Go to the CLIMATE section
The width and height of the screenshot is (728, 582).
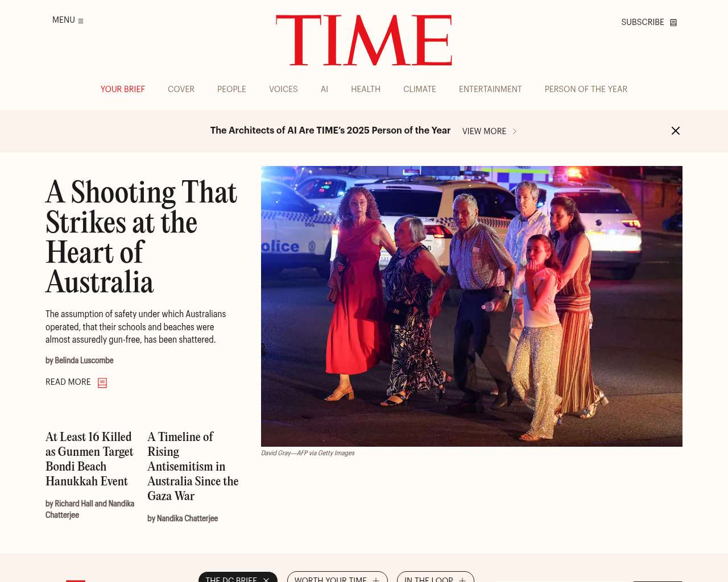420,89
